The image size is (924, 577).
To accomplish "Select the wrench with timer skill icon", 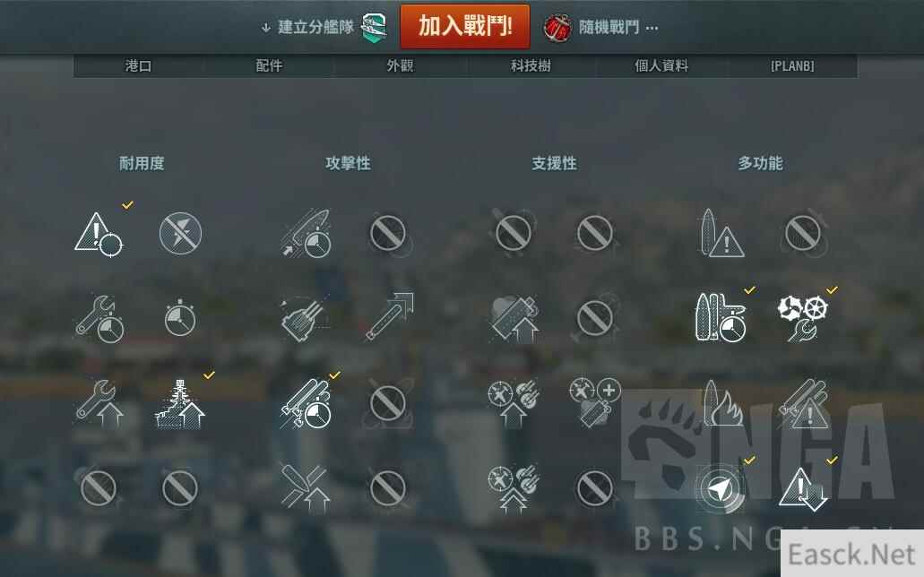I will coord(99,320).
